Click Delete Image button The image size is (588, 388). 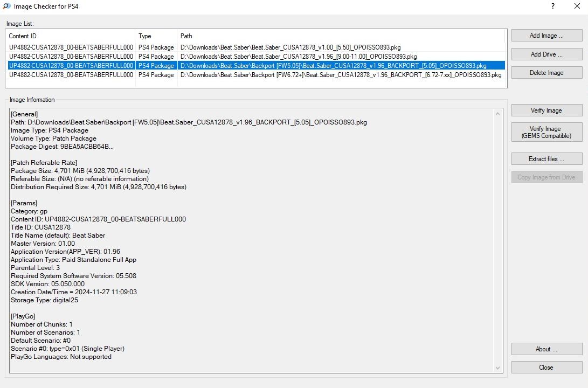(x=547, y=73)
